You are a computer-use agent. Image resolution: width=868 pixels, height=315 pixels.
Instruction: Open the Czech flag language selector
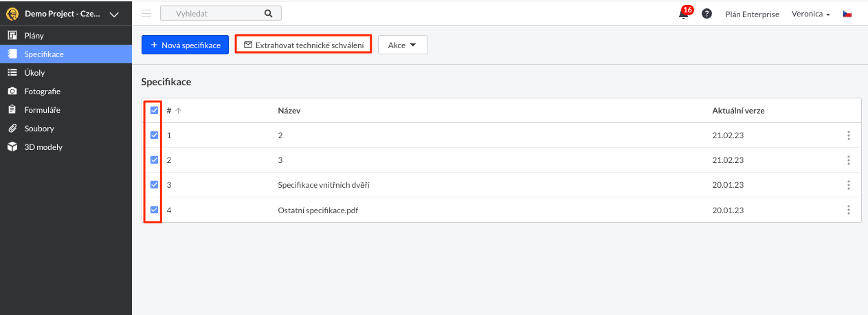click(847, 14)
